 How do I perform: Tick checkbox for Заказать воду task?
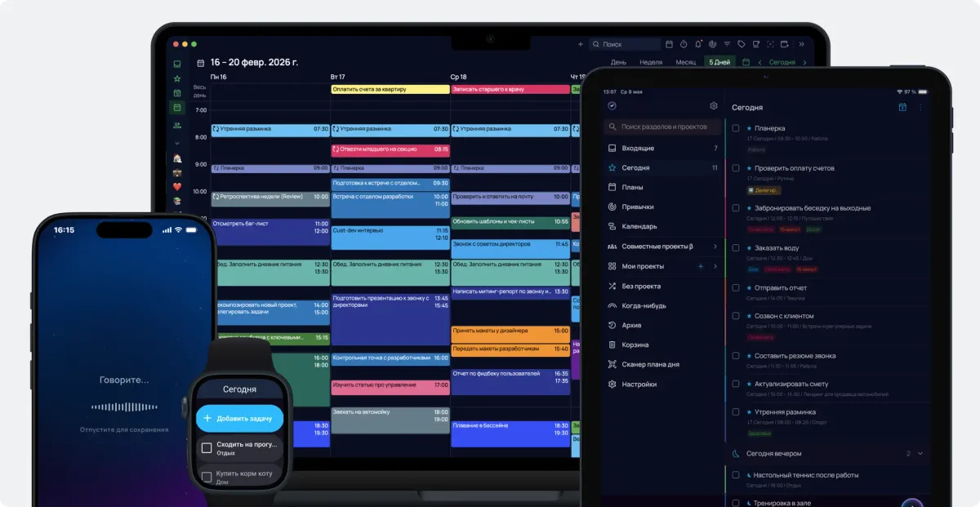point(736,247)
